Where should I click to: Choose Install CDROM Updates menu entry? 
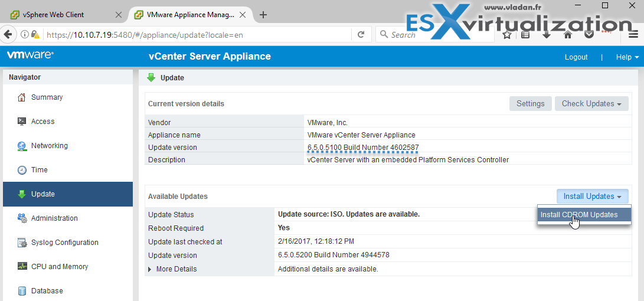click(579, 215)
